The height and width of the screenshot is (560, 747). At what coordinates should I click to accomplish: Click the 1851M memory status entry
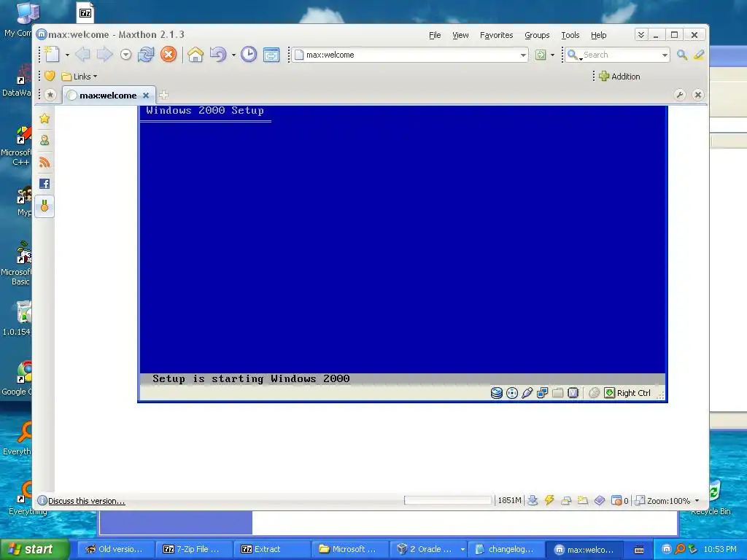[x=509, y=500]
